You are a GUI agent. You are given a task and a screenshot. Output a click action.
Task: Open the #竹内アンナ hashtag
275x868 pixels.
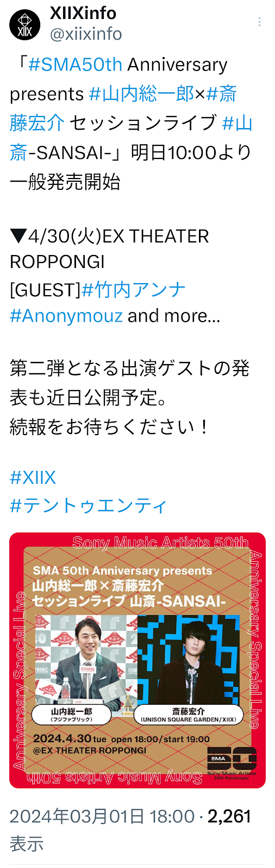click(x=134, y=290)
